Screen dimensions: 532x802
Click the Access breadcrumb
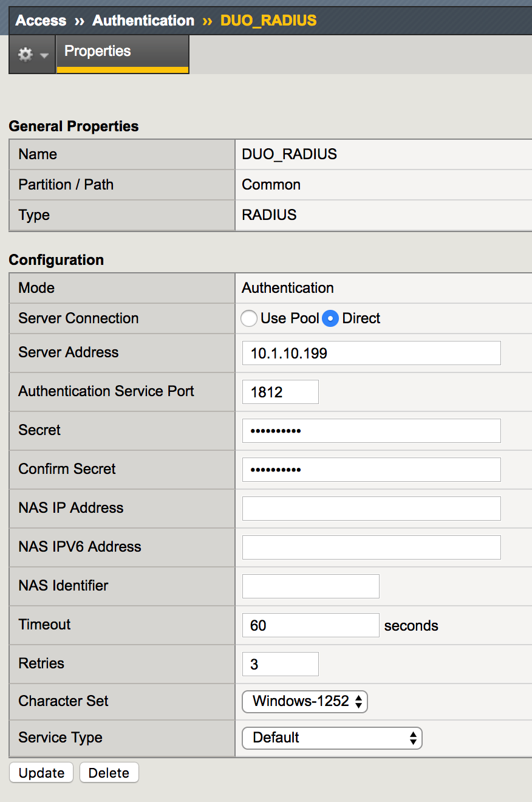pyautogui.click(x=41, y=21)
